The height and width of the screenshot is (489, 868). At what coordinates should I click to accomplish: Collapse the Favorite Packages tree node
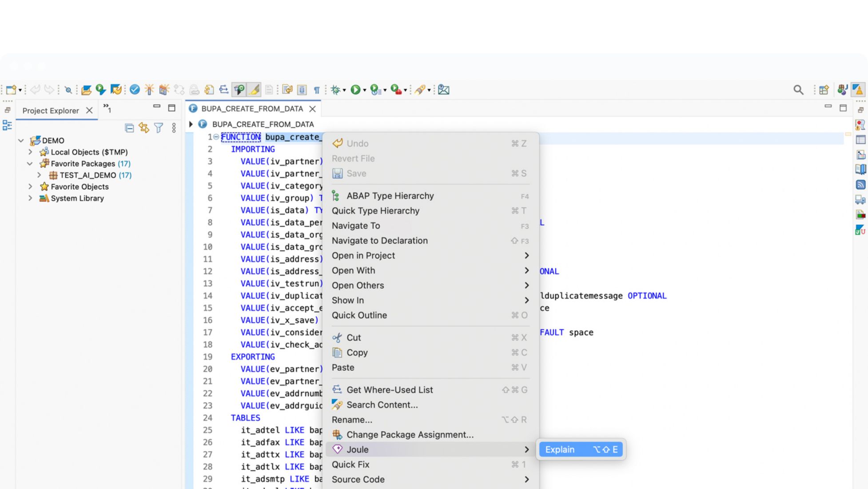(30, 164)
